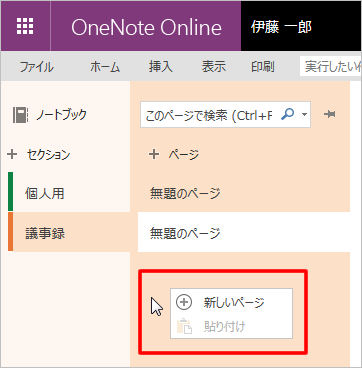Open the 印刷 tab
The width and height of the screenshot is (362, 368).
[x=263, y=67]
